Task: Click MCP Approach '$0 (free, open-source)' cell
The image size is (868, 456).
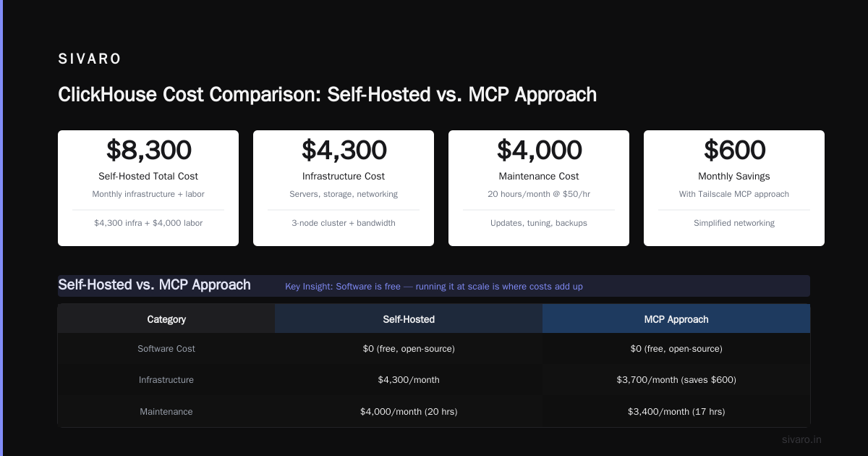Action: point(676,349)
